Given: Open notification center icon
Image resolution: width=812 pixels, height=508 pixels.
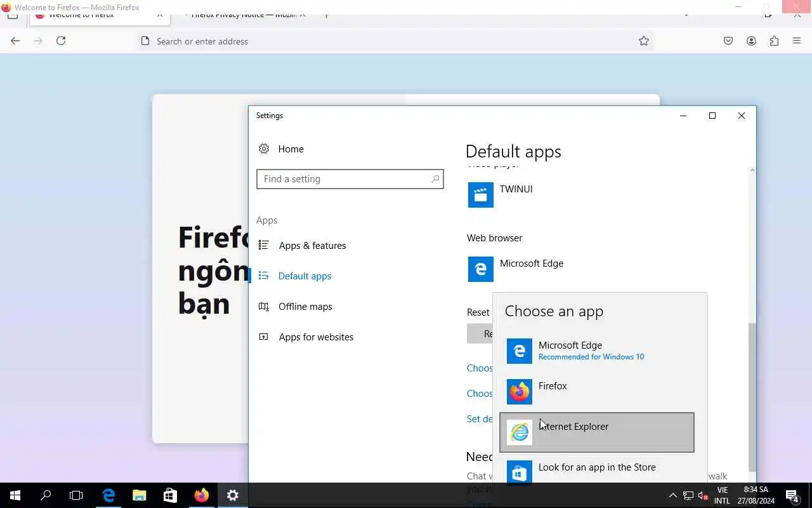Looking at the screenshot, I should coord(792,495).
